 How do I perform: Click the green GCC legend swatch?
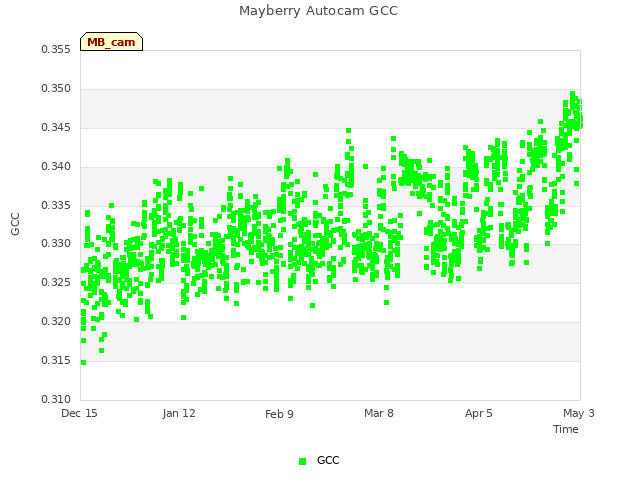(x=302, y=461)
